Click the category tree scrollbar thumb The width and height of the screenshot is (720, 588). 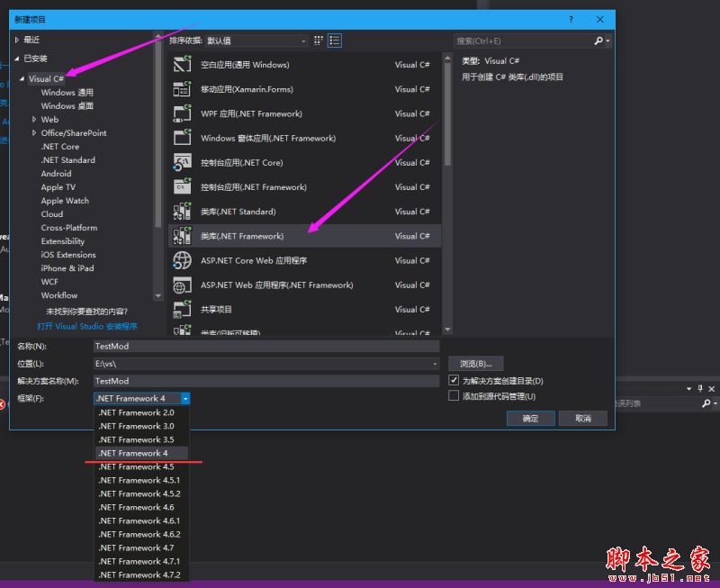coord(158,133)
